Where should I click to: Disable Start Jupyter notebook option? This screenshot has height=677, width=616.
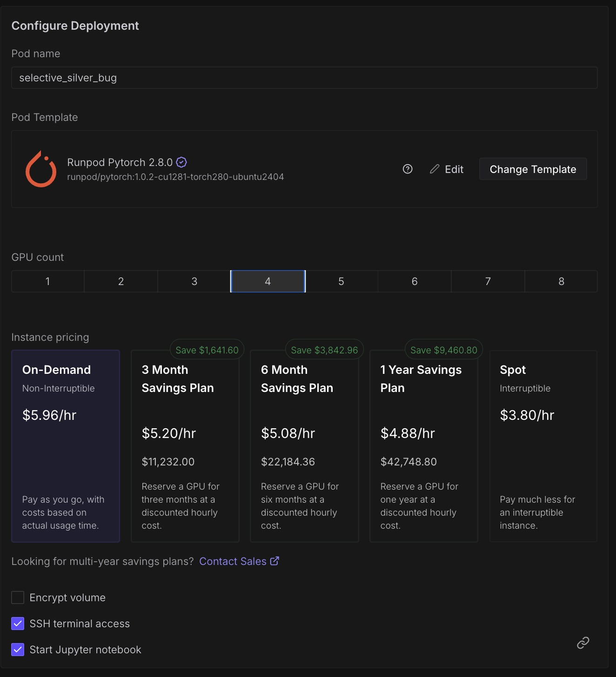coord(18,650)
